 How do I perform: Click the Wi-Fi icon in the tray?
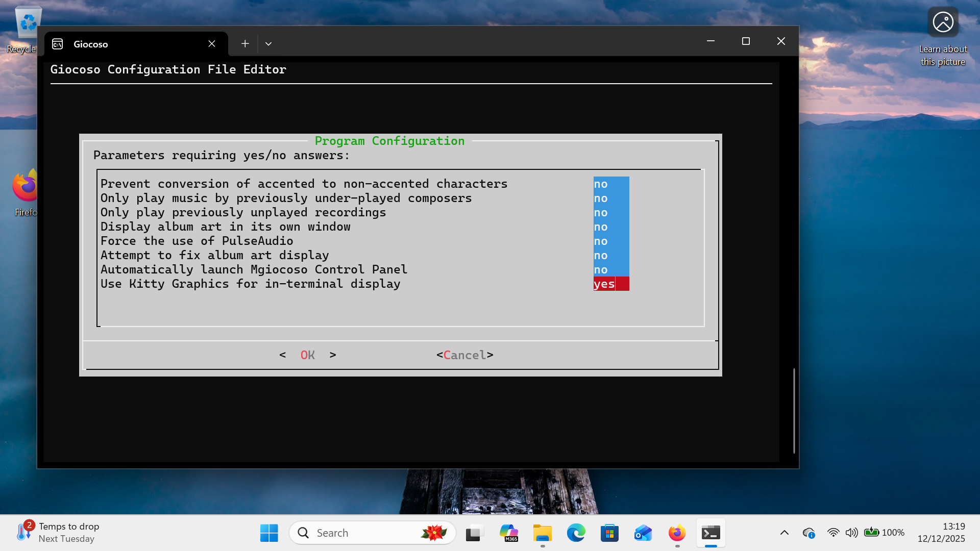(834, 532)
